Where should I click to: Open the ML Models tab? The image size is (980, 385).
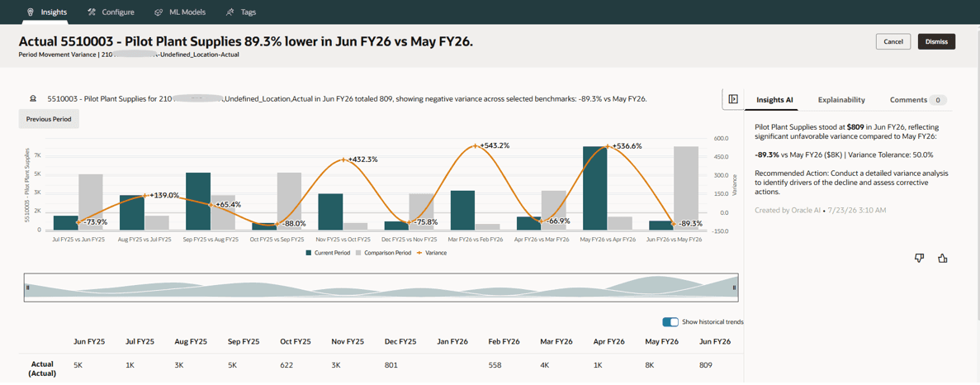180,12
